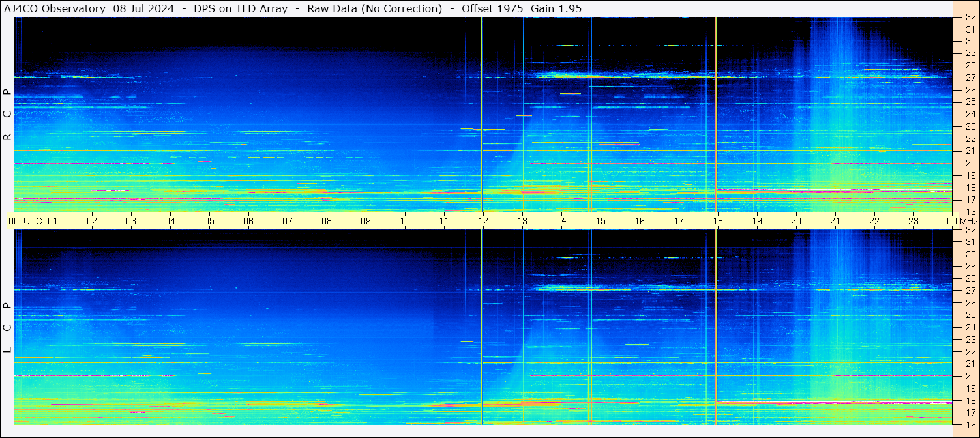This screenshot has width=980, height=438.
Task: Click the 20 MHz label of LCP panel
Action: pos(970,376)
